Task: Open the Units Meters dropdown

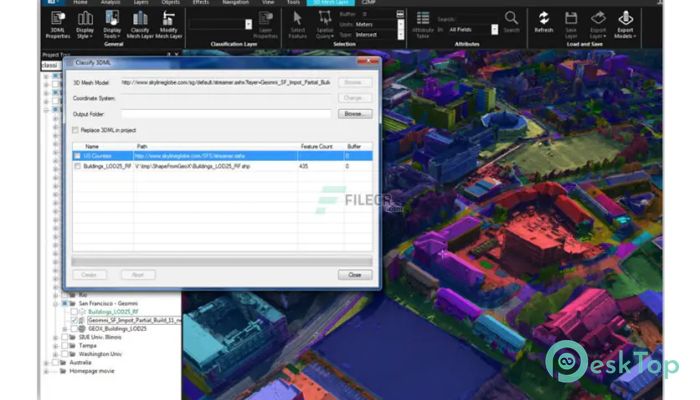Action: click(x=400, y=24)
